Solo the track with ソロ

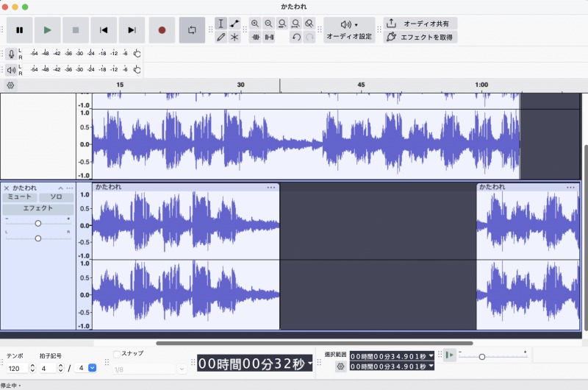57,197
